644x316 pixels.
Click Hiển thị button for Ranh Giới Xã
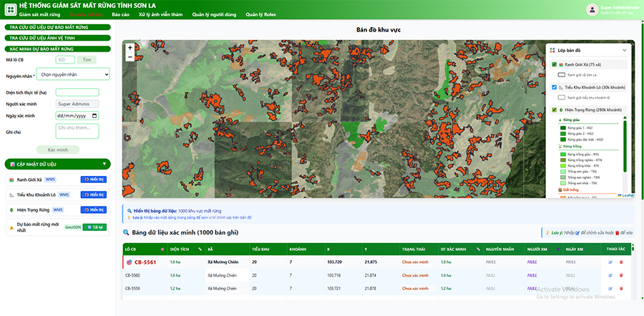click(94, 179)
